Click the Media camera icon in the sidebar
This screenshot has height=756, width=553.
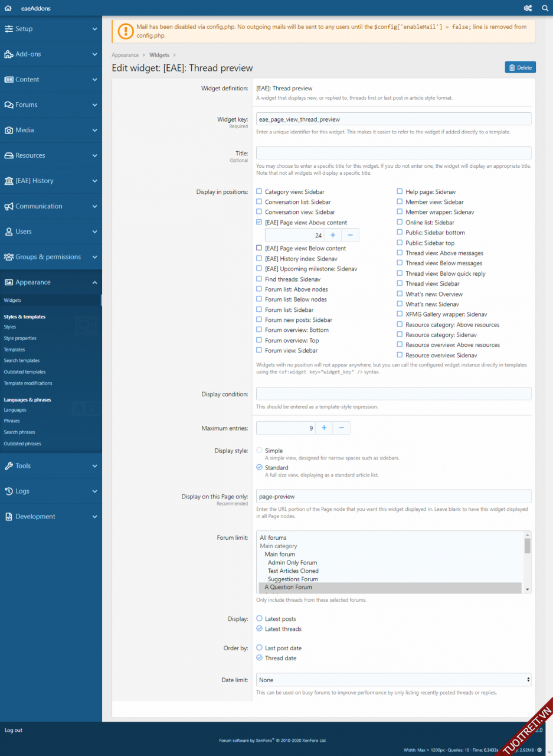(x=9, y=131)
